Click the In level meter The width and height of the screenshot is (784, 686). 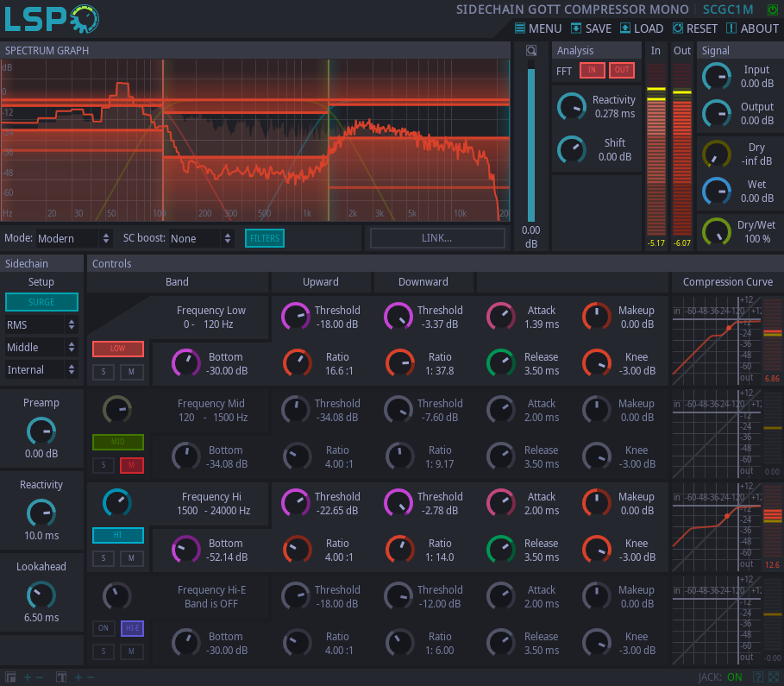click(656, 149)
